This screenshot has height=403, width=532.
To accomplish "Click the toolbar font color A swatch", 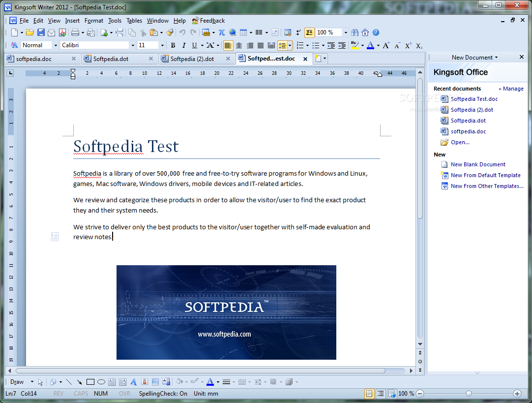I will tap(371, 45).
